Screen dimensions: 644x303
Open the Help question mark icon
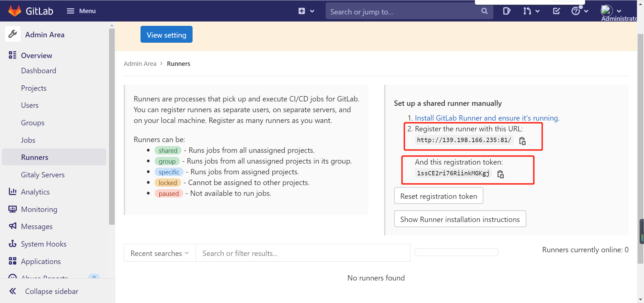point(576,11)
